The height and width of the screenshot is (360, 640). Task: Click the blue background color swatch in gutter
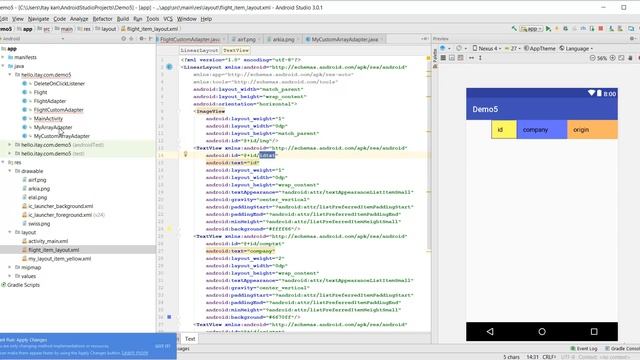169,317
